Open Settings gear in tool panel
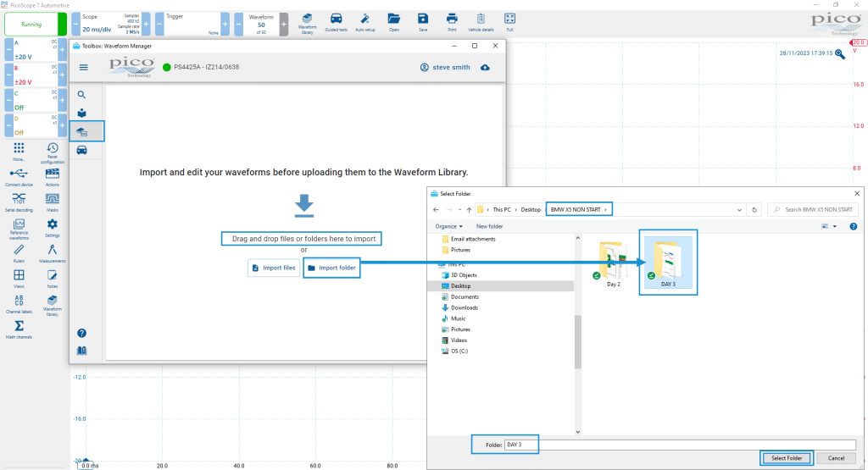Image resolution: width=868 pixels, height=470 pixels. (52, 228)
